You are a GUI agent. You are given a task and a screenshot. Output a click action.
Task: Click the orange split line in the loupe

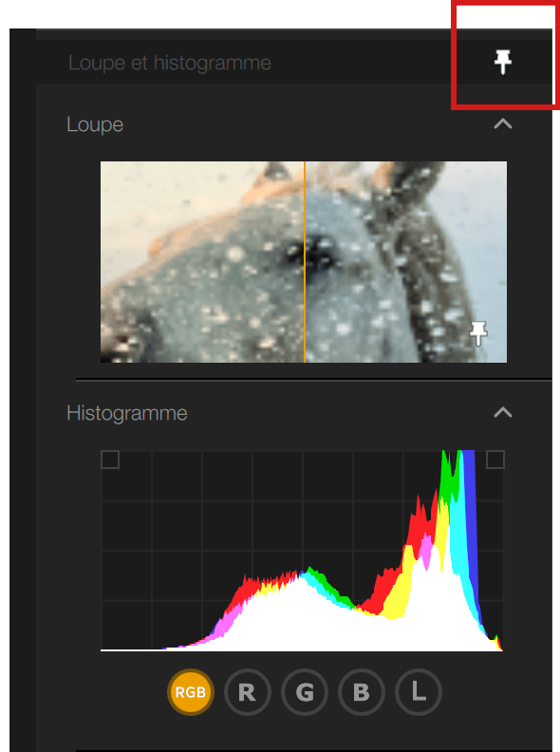[x=305, y=262]
